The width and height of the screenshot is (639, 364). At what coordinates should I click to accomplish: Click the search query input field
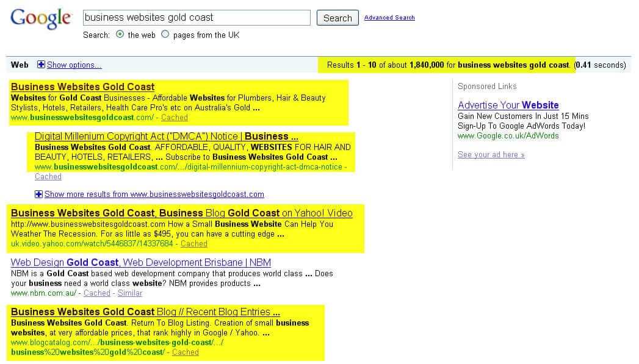click(x=197, y=18)
